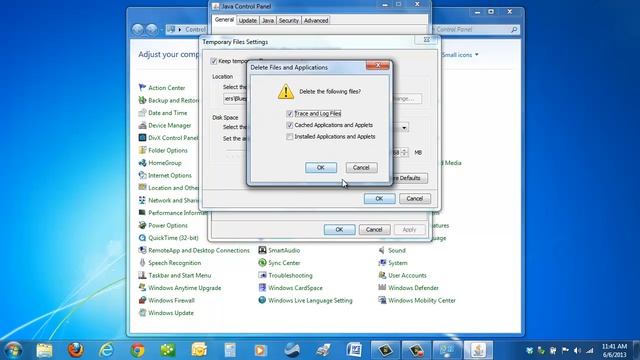Image resolution: width=640 pixels, height=360 pixels.
Task: Open Windows Defender icon
Action: tap(382, 288)
